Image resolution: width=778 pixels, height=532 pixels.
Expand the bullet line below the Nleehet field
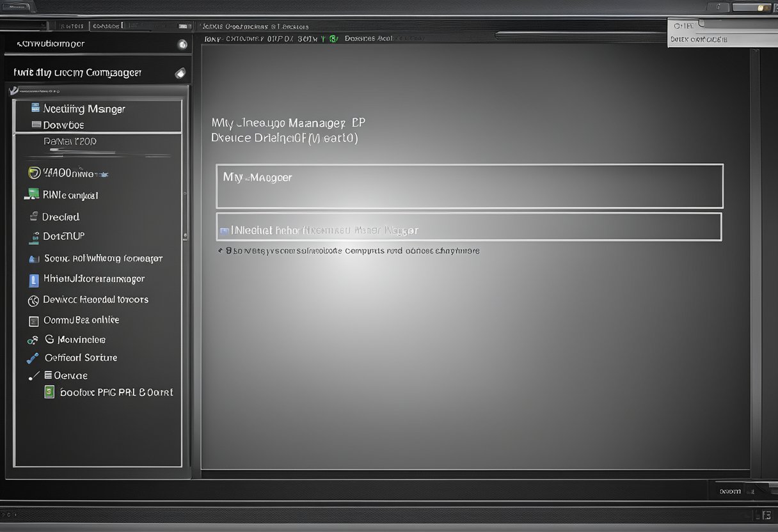point(220,251)
